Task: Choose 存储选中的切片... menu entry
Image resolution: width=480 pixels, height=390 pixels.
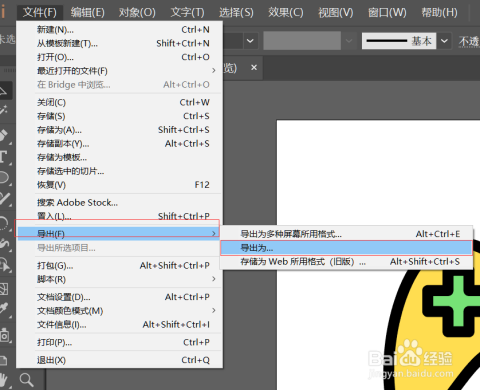Action: (x=119, y=171)
